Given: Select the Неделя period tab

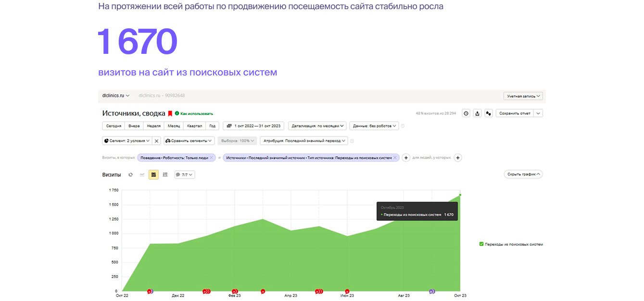Looking at the screenshot, I should (x=153, y=126).
